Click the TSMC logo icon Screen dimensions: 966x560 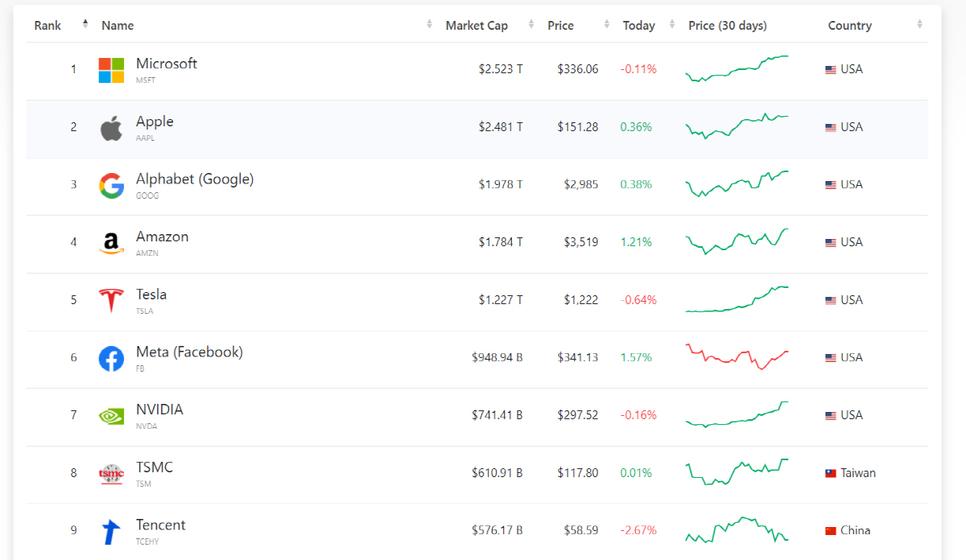click(x=111, y=474)
